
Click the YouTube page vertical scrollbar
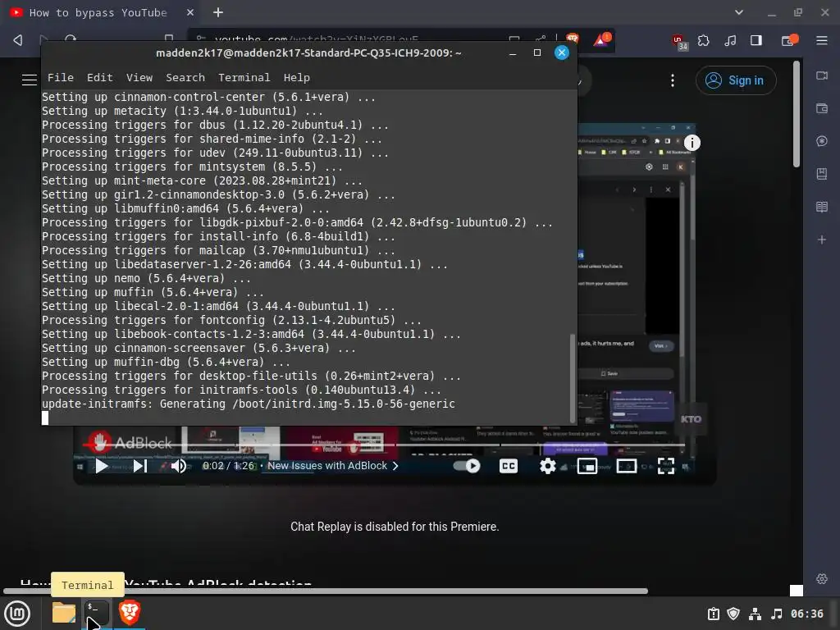[797, 113]
